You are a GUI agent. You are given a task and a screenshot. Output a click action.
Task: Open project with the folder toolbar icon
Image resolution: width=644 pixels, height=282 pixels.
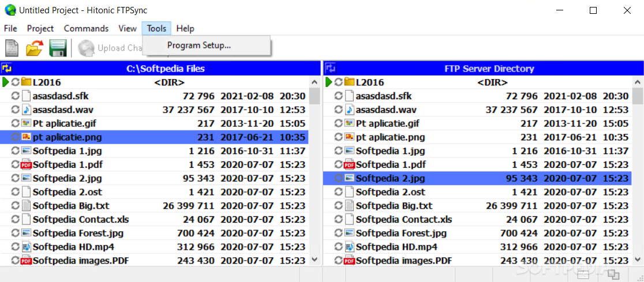[x=35, y=48]
